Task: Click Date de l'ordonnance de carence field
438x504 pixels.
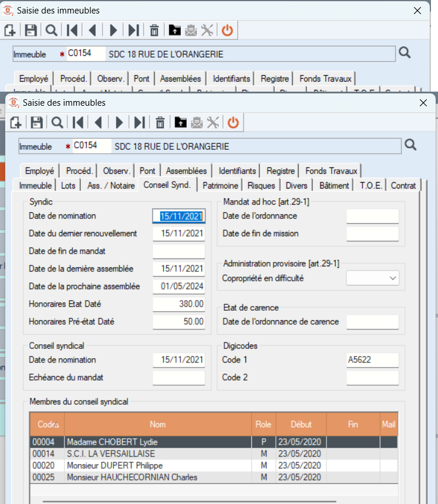Action: tap(372, 322)
